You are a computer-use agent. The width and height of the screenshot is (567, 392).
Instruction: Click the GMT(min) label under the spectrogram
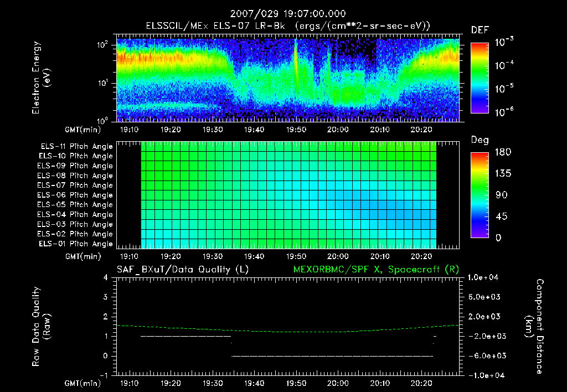tap(83, 130)
